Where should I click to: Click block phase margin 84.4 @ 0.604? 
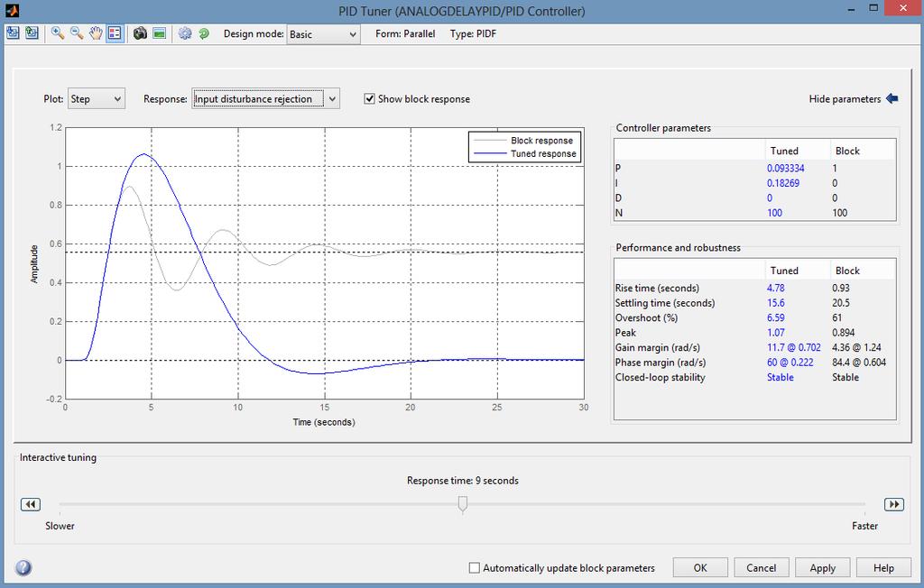(859, 363)
